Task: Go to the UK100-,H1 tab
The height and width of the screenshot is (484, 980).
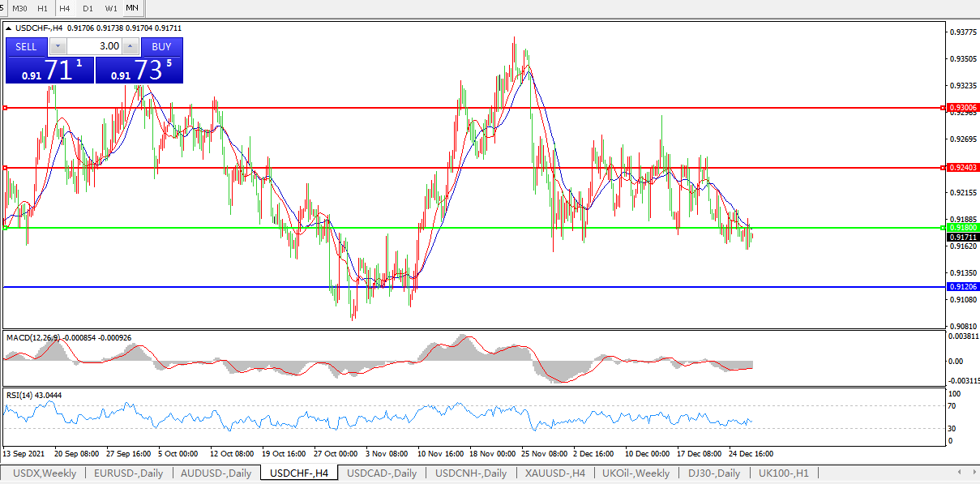Action: coord(784,473)
